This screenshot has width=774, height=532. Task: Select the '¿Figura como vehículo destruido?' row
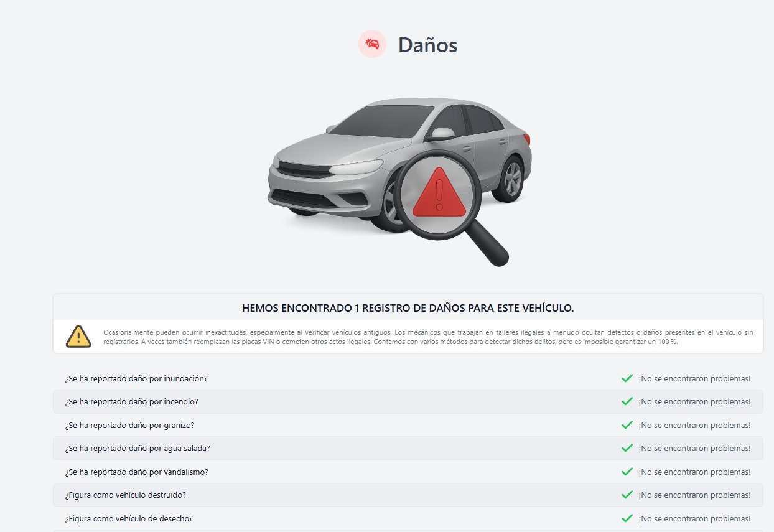coord(126,495)
